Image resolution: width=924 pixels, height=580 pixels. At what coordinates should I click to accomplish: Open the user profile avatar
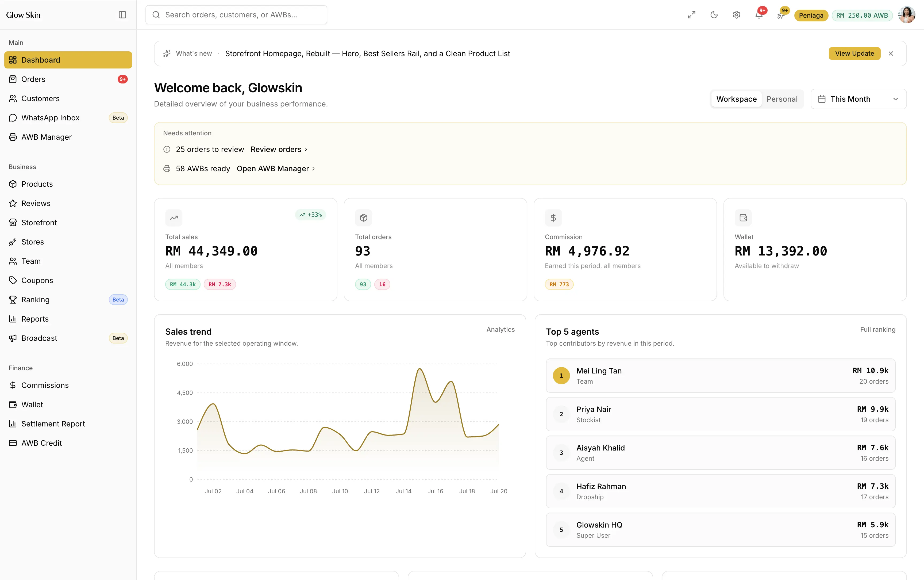point(906,15)
